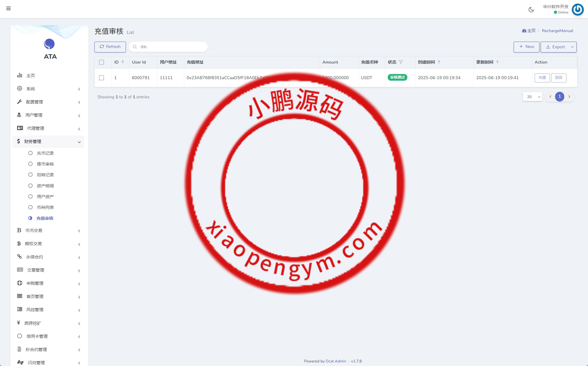Screen dimensions: 588x366
Task: Select 提币审核 radio menu item
Action: coord(45,164)
